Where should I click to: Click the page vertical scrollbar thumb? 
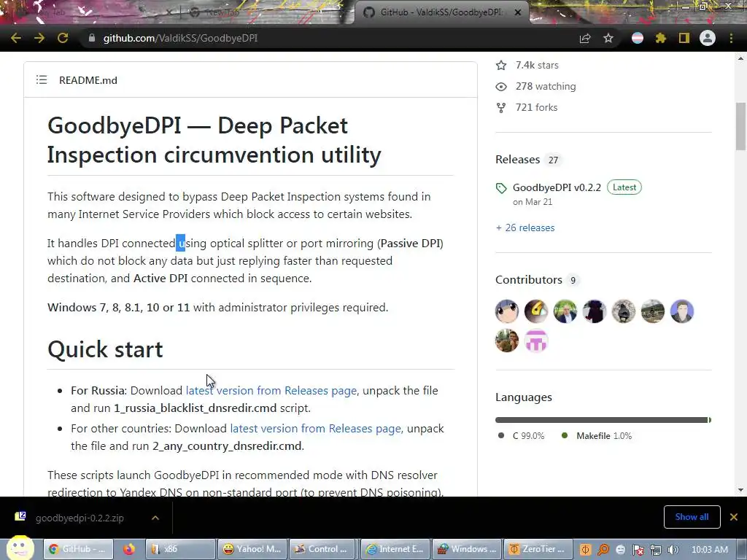[x=740, y=126]
